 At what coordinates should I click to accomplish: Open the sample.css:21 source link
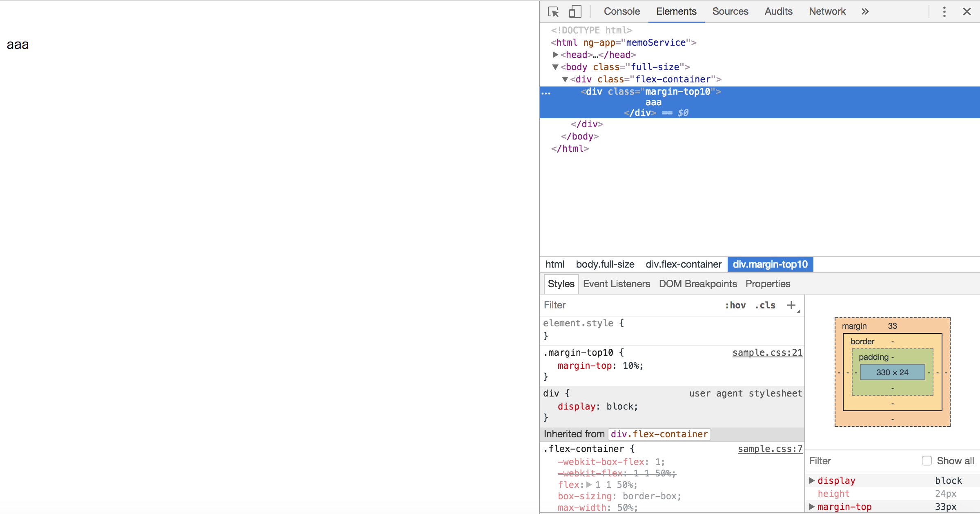coord(767,352)
